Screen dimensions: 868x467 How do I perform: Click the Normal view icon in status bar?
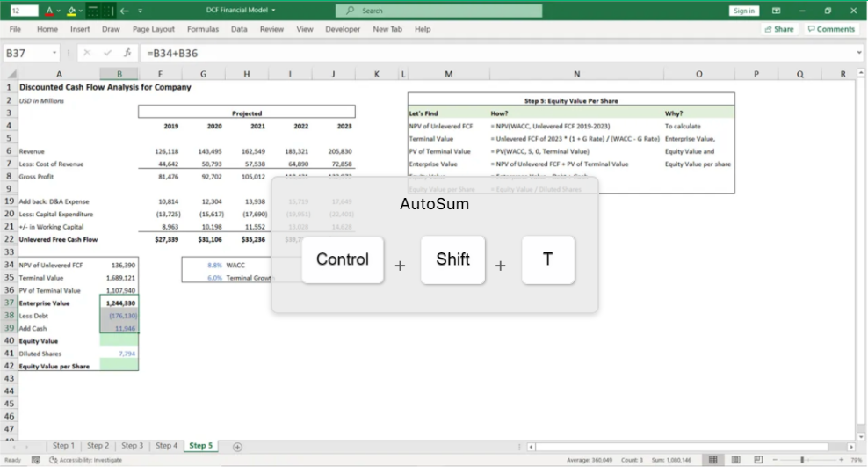point(712,460)
